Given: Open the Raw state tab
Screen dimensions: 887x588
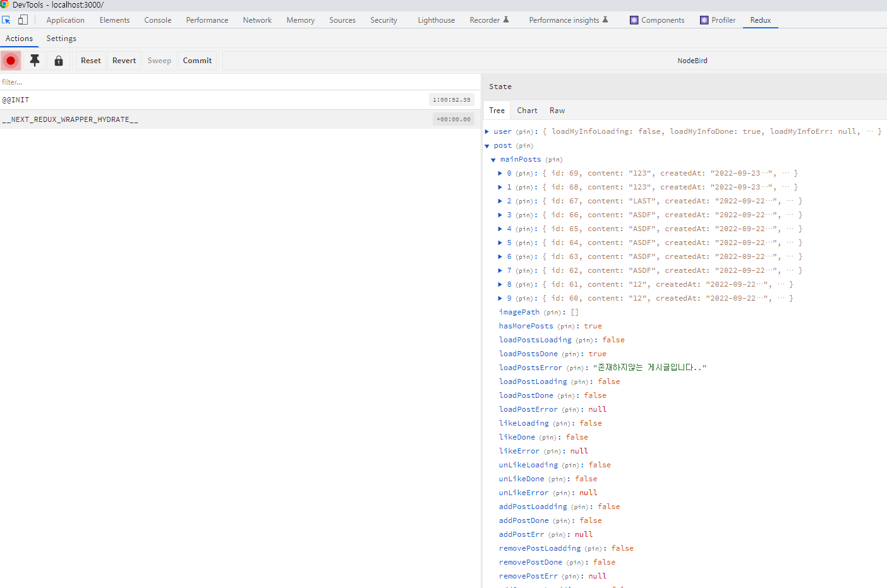Looking at the screenshot, I should point(557,111).
